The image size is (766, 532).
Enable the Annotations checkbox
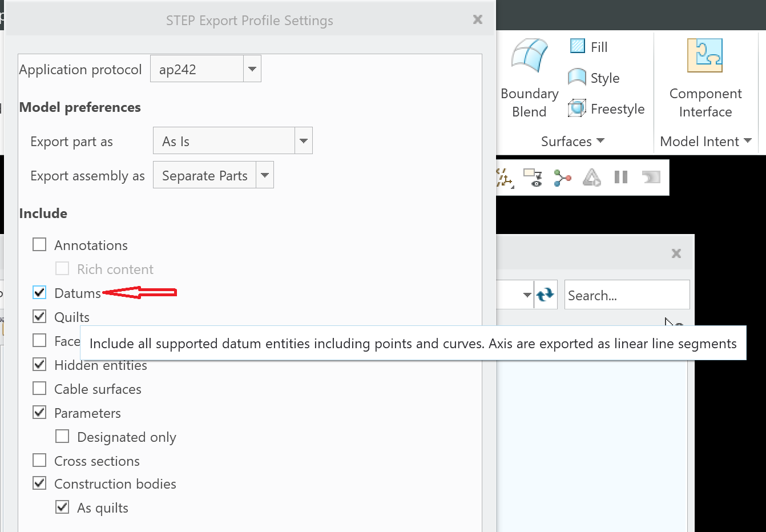[39, 244]
